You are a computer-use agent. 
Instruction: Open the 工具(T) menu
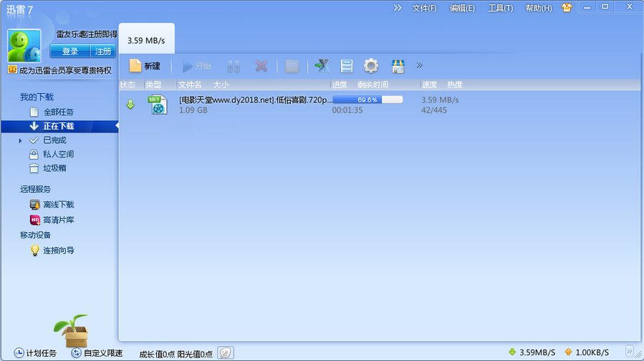[500, 8]
